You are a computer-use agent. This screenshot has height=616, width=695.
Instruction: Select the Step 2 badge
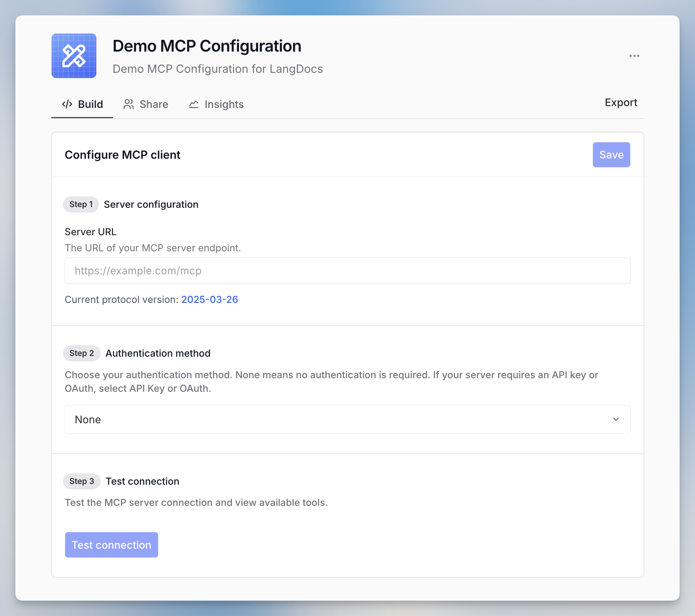tap(82, 353)
